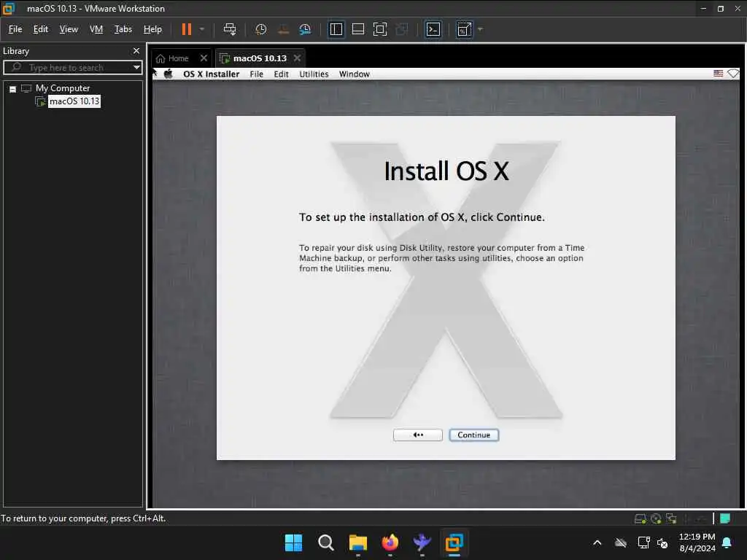Screen dimensions: 747x560
Task: Open the console view toolbar icon
Action: pos(433,29)
